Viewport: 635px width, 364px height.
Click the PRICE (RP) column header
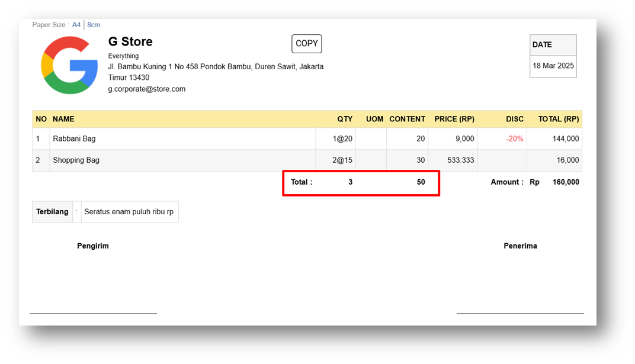(454, 119)
